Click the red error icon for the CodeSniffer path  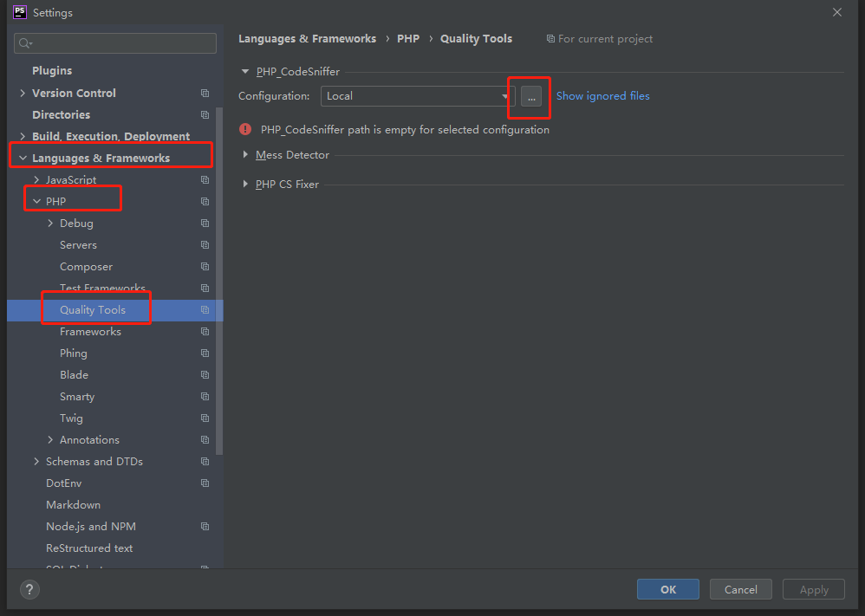[245, 130]
